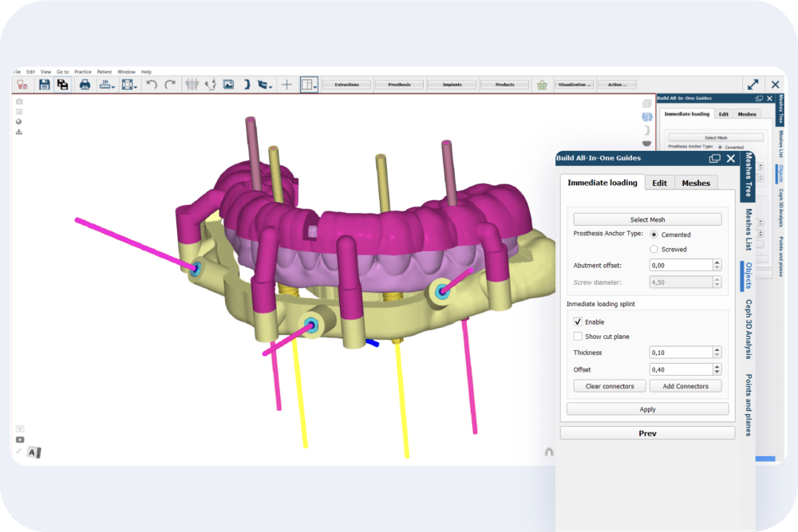Open the Go to menu
Image resolution: width=798 pixels, height=532 pixels.
click(x=62, y=72)
